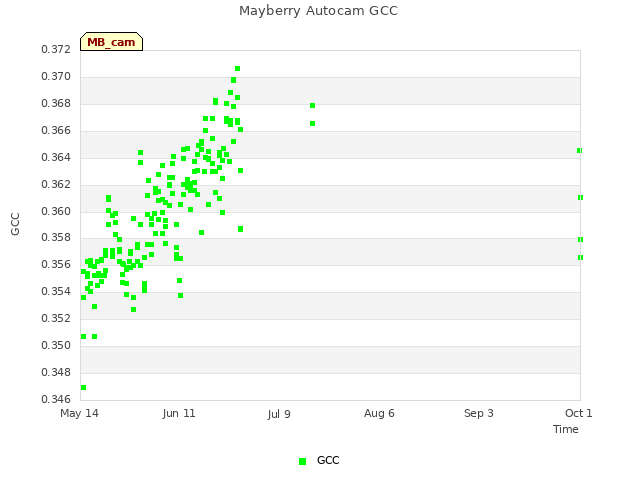640x480 pixels.
Task: Click the 0.354 y-axis tick label
Action: 56,291
